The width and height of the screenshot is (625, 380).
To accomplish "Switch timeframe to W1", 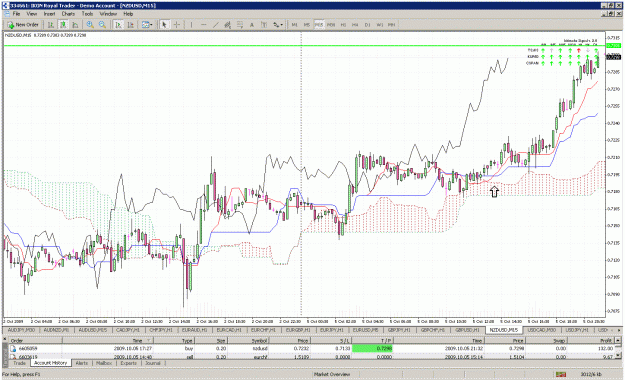I will point(379,25).
